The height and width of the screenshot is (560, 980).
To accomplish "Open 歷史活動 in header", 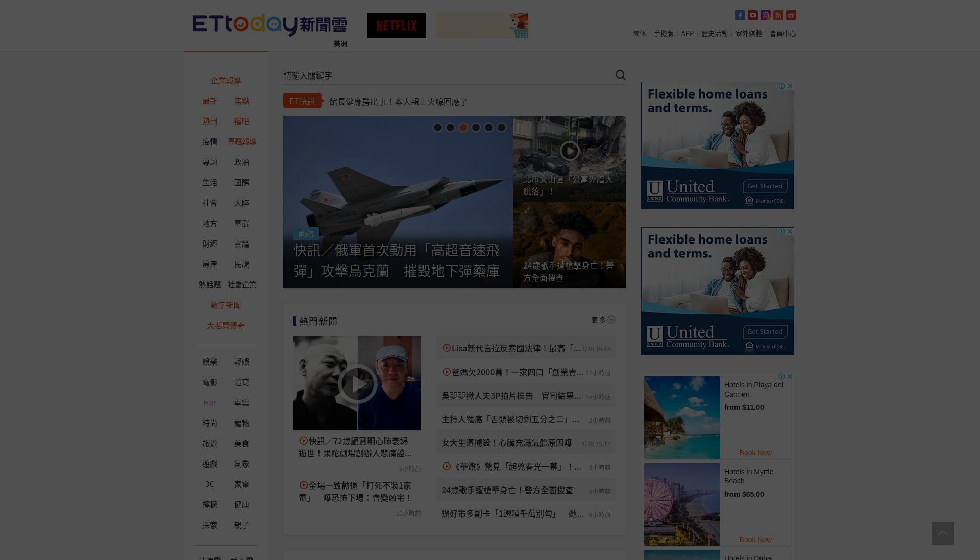I will coord(715,33).
